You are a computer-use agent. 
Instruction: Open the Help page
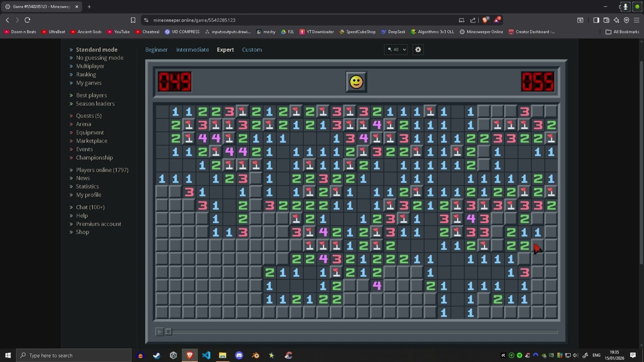click(82, 216)
